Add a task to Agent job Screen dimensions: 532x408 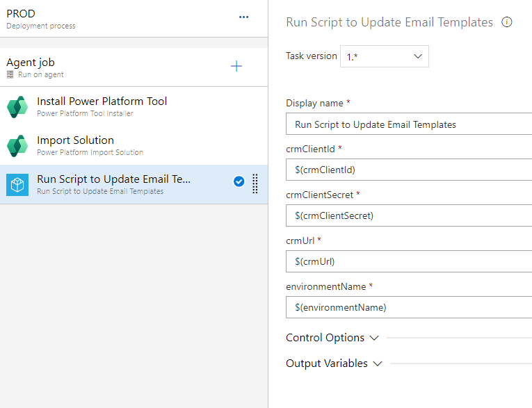pyautogui.click(x=236, y=67)
